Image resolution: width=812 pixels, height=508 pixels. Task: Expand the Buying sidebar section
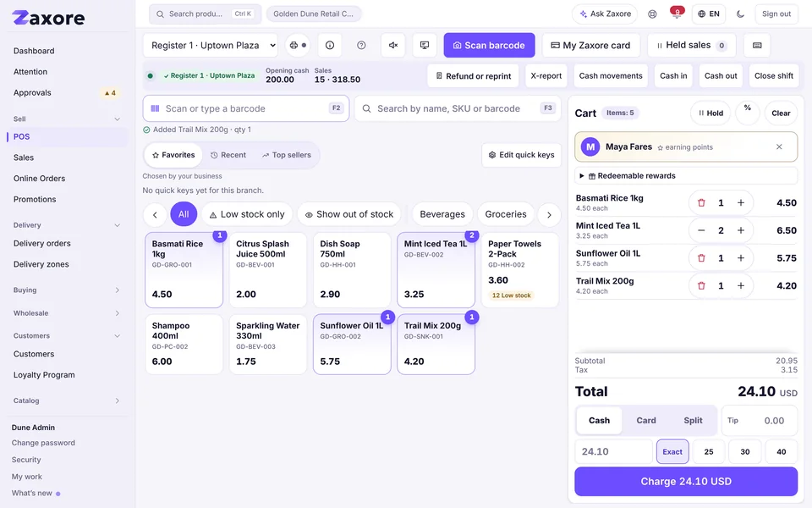click(x=66, y=290)
